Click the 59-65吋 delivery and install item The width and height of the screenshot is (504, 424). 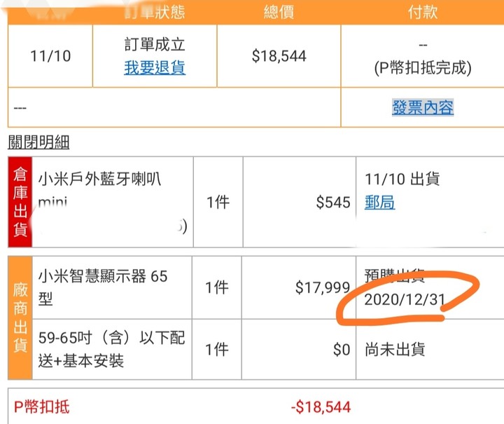[111, 349]
